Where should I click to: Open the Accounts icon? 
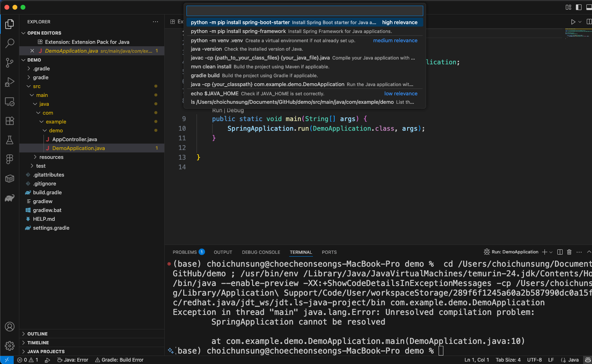[10, 327]
